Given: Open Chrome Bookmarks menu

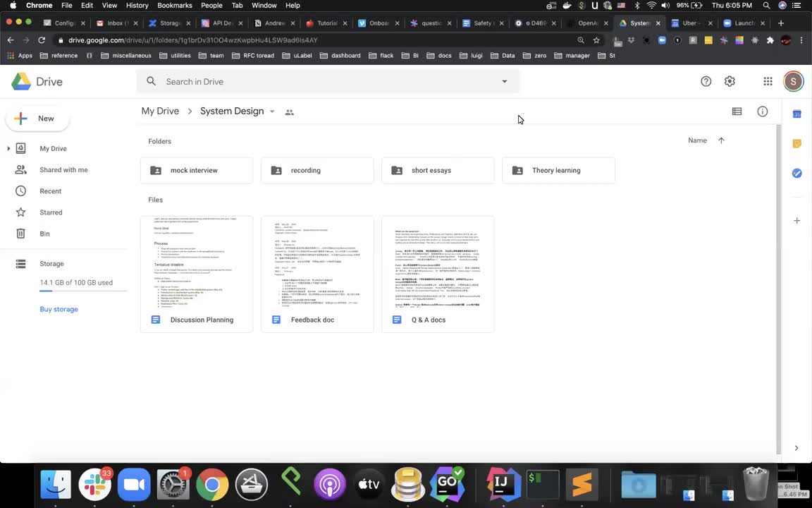Looking at the screenshot, I should click(x=175, y=5).
